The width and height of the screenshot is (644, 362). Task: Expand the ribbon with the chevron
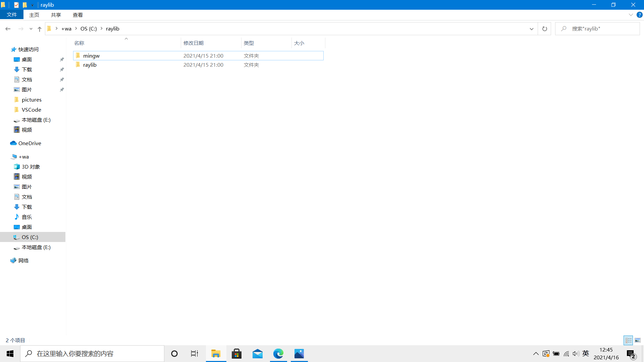[x=631, y=15]
